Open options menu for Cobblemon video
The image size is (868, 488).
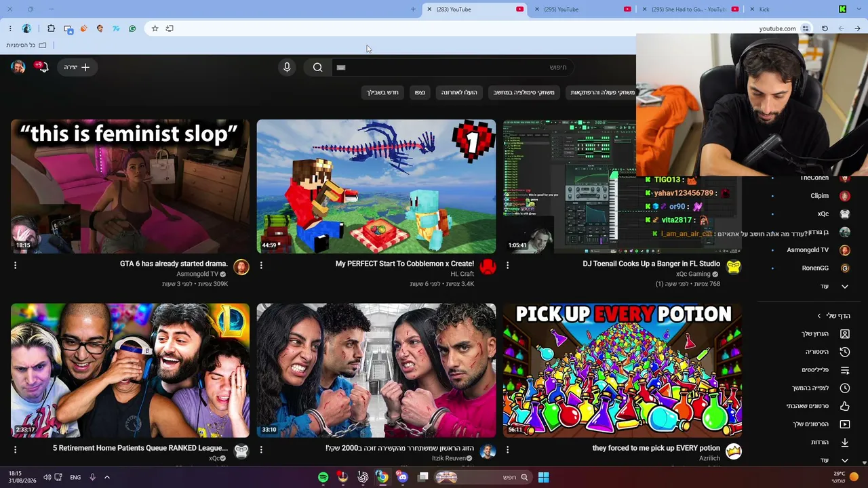click(261, 265)
